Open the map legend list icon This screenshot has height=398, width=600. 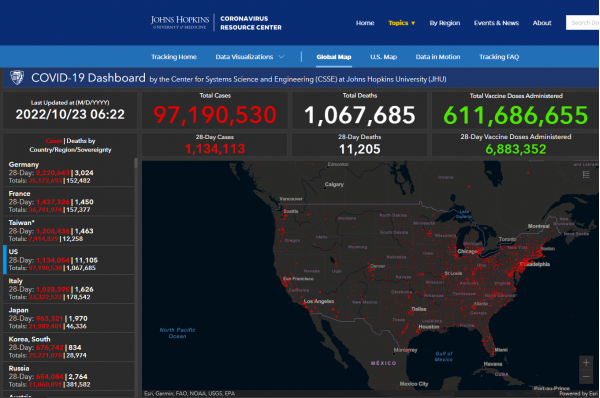click(586, 175)
